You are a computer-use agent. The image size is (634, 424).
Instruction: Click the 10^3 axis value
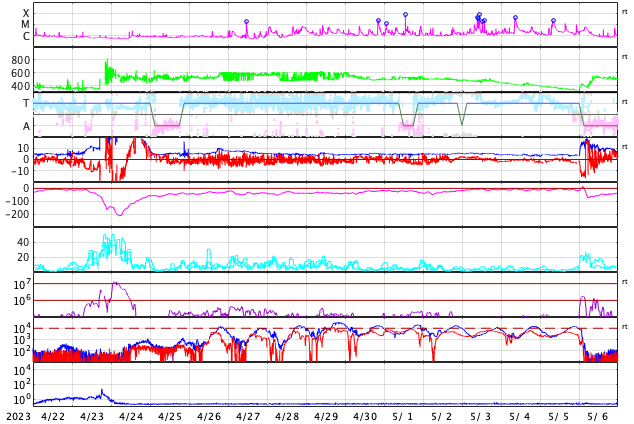[x=22, y=340]
